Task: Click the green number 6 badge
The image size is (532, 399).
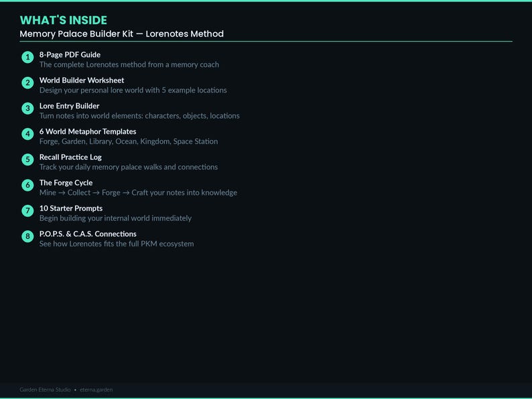Action: coord(27,185)
